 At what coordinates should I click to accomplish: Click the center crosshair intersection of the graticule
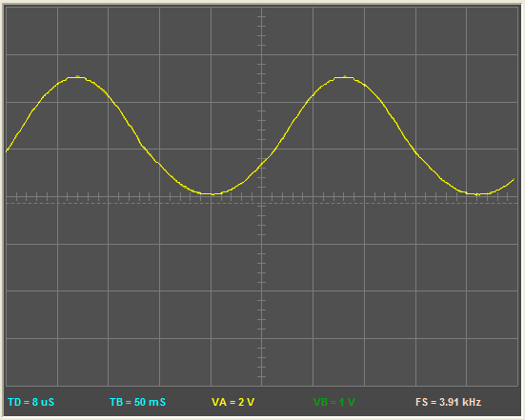pos(261,197)
